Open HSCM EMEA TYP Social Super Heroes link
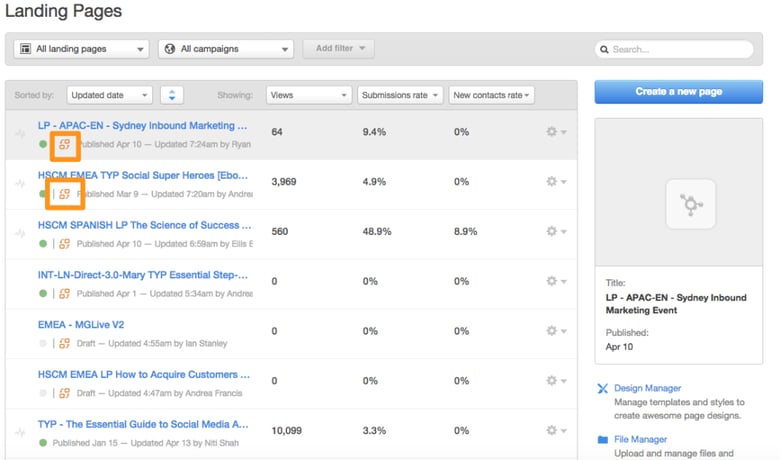 point(143,175)
